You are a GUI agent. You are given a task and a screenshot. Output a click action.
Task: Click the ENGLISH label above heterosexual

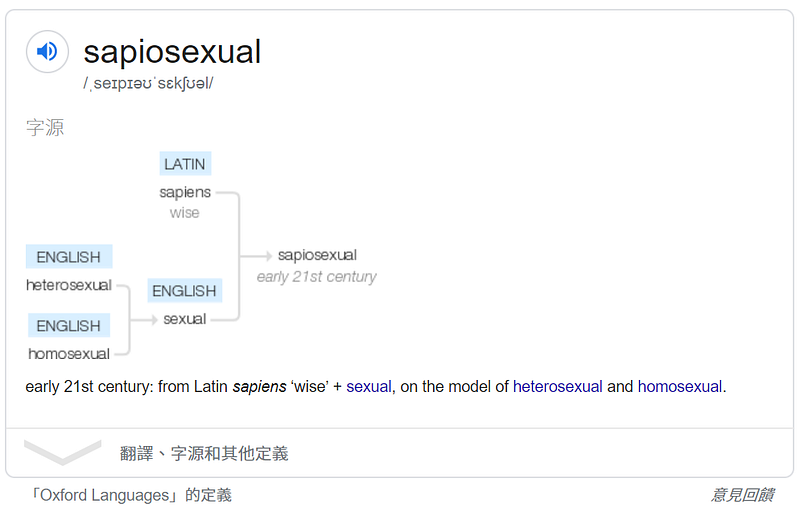(68, 257)
